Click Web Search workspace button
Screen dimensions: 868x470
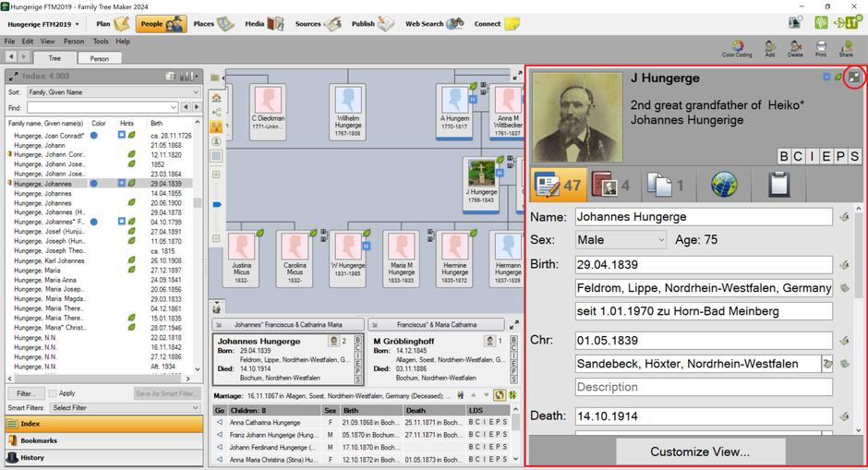(435, 24)
